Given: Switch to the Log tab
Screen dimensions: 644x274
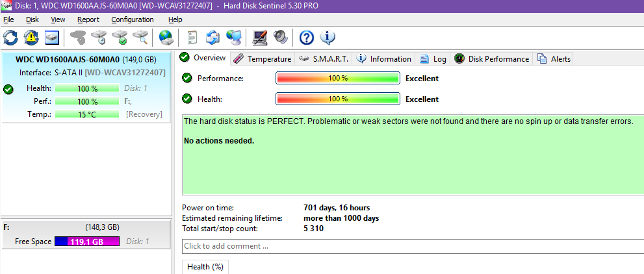Looking at the screenshot, I should [x=433, y=58].
